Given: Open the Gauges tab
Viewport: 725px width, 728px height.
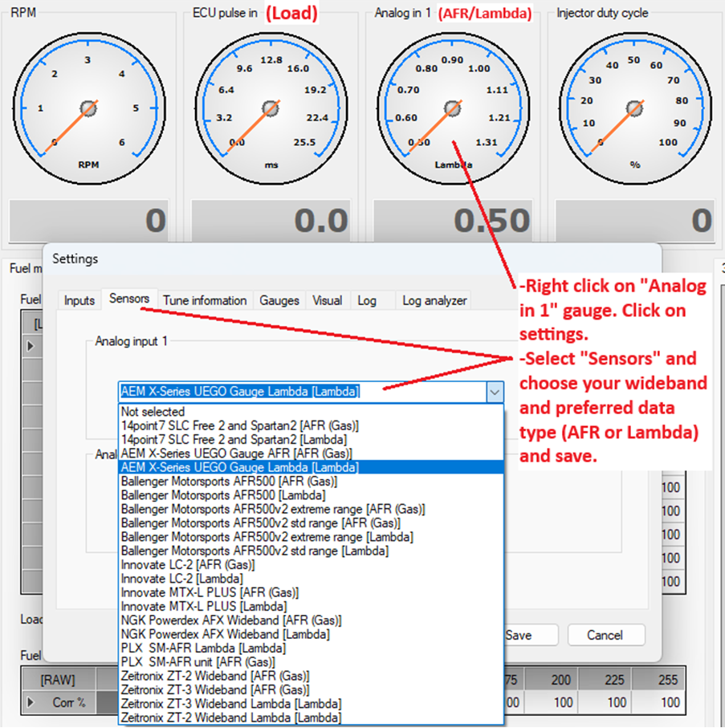Looking at the screenshot, I should pyautogui.click(x=279, y=301).
